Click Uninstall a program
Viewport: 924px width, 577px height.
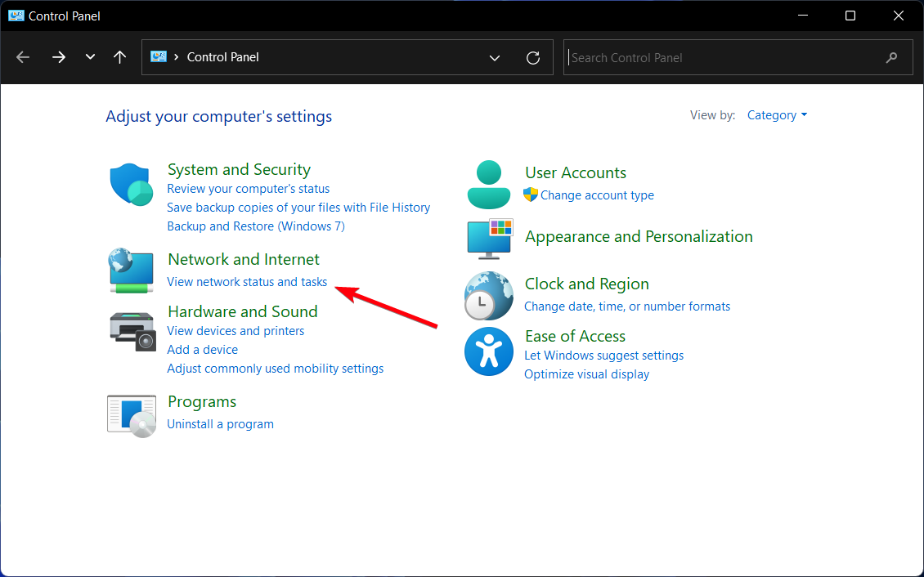[x=220, y=424]
